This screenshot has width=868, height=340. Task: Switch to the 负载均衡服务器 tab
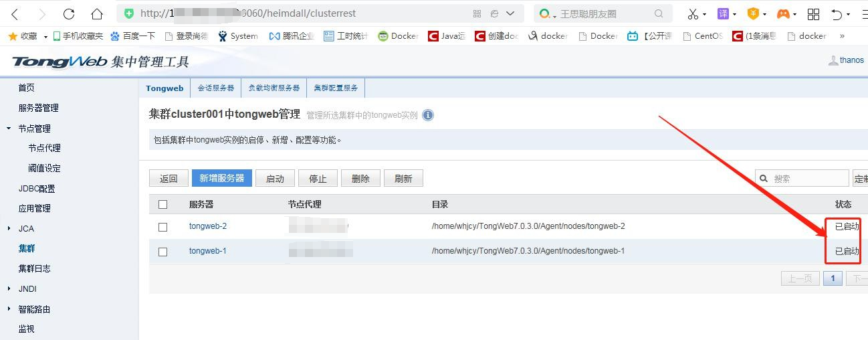tap(274, 88)
